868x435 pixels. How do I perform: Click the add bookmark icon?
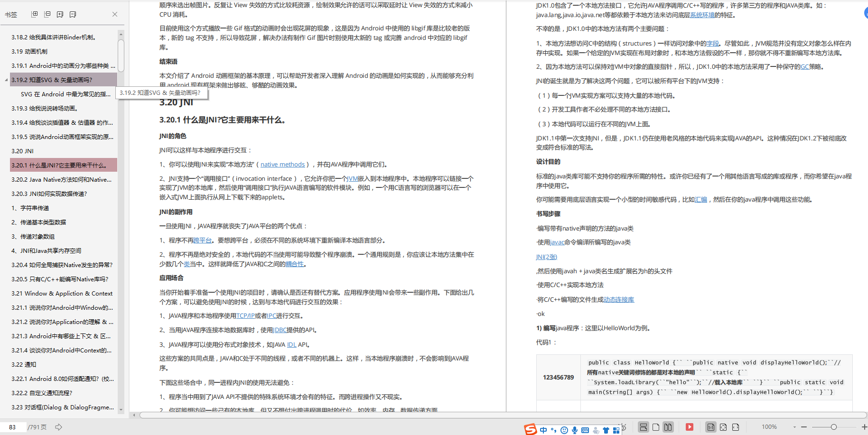tap(60, 14)
